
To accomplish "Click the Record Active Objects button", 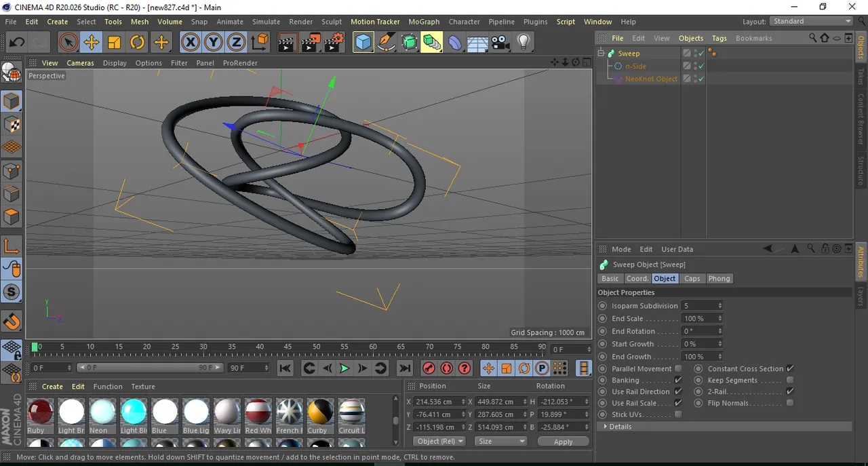I will [x=429, y=368].
